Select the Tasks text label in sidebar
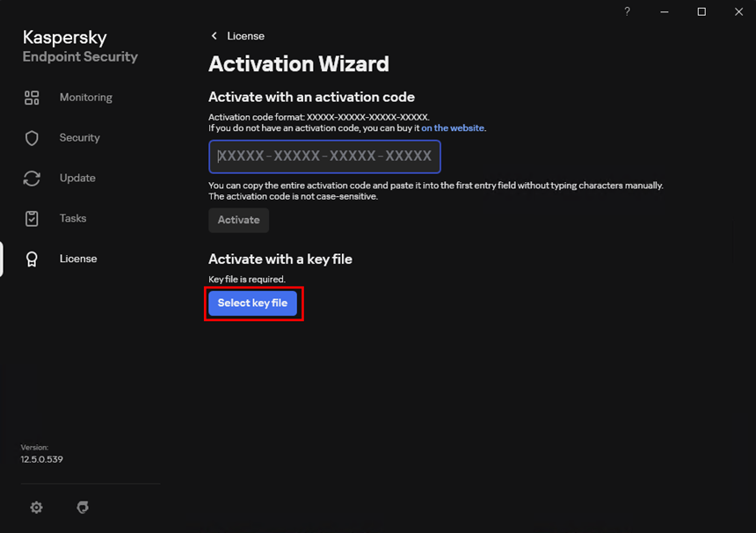The height and width of the screenshot is (533, 756). coord(73,218)
